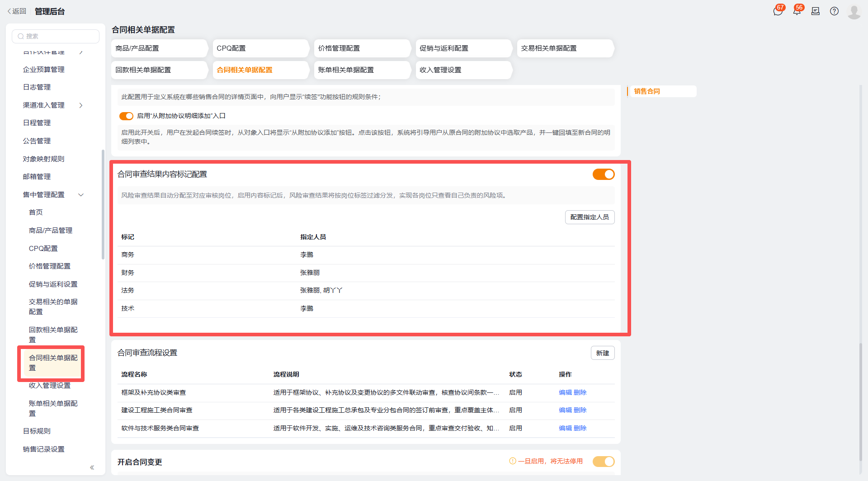Open the help question mark icon

[x=834, y=11]
